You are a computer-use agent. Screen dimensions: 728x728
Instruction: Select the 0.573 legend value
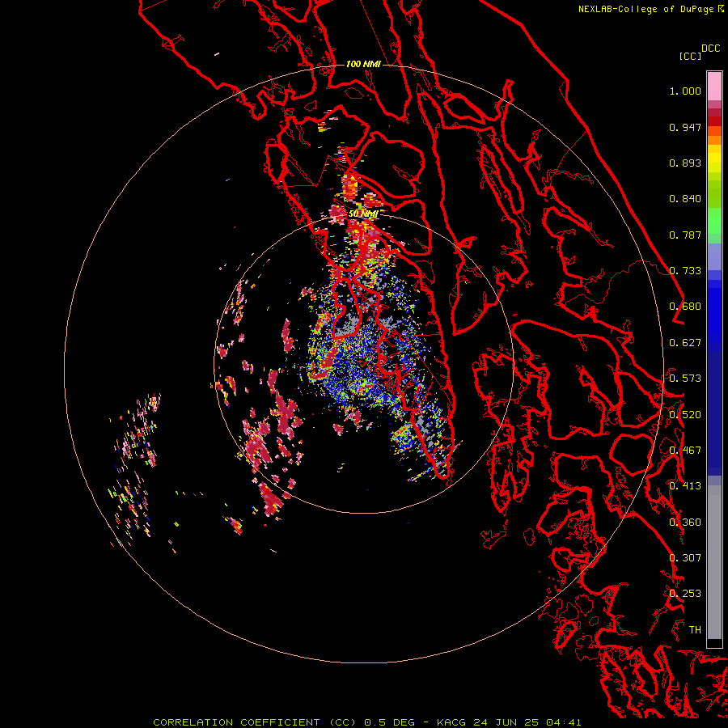685,379
